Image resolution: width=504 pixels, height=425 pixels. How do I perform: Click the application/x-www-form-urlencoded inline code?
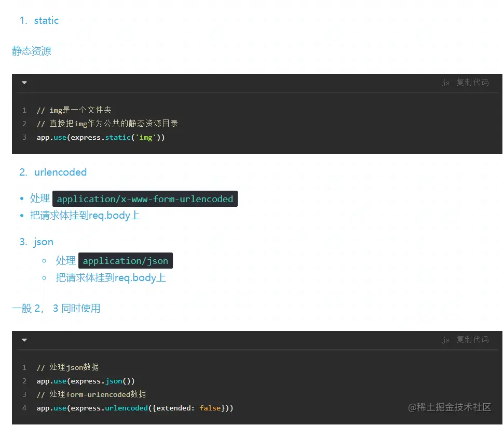pyautogui.click(x=145, y=199)
